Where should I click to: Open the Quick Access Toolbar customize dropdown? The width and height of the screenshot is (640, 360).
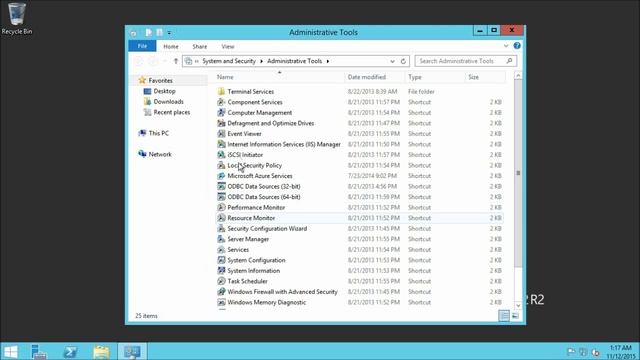[x=169, y=33]
